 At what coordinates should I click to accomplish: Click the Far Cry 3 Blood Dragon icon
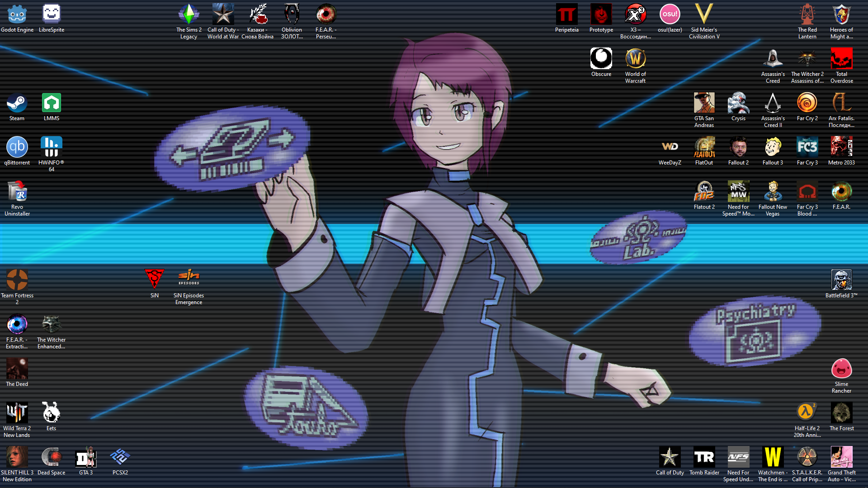point(807,198)
